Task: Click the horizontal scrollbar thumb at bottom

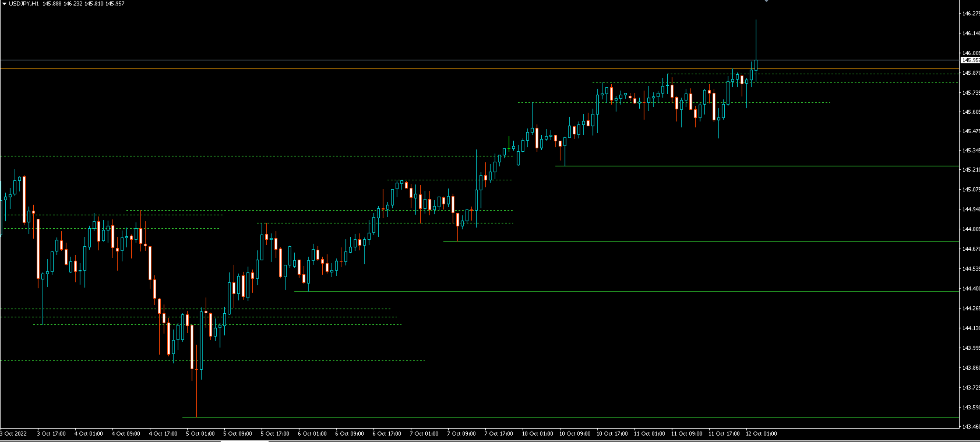Action: tap(245, 441)
